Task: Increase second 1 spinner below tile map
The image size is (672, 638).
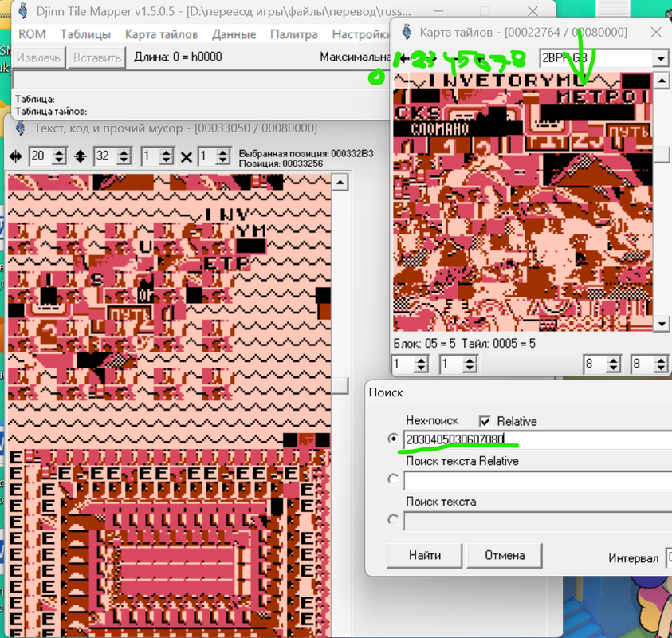Action: coord(470,360)
